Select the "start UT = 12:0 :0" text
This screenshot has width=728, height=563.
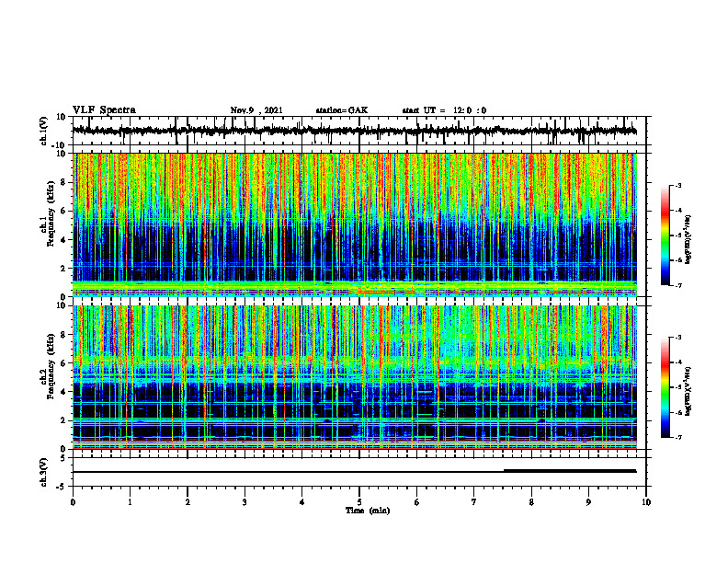coord(444,110)
